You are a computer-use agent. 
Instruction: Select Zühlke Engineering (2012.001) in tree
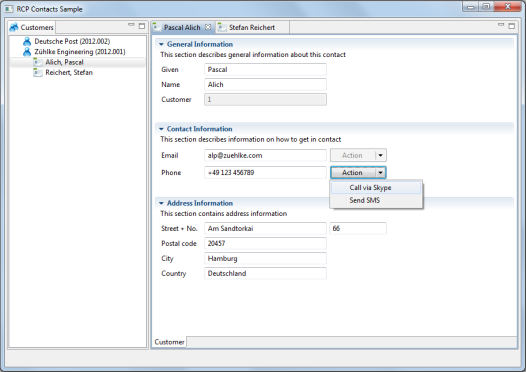point(80,52)
